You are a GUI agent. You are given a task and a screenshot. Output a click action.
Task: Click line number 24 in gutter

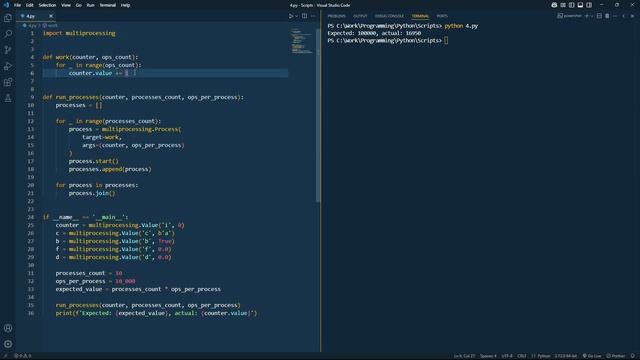[31, 217]
